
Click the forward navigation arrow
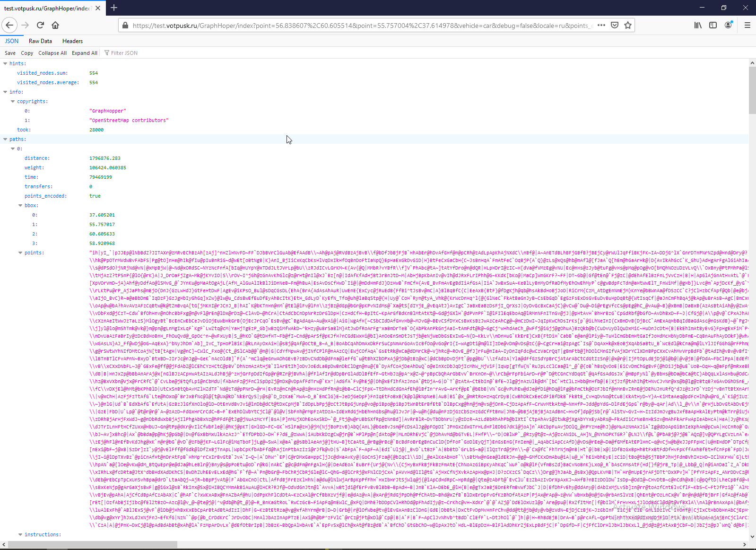tap(25, 25)
